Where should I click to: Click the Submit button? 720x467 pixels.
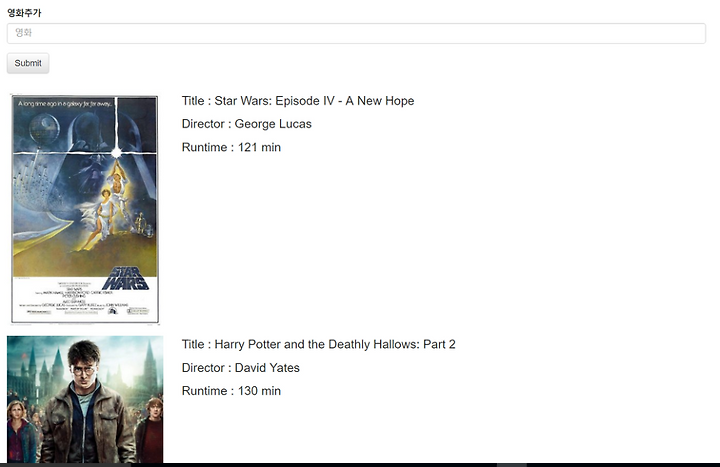[28, 63]
